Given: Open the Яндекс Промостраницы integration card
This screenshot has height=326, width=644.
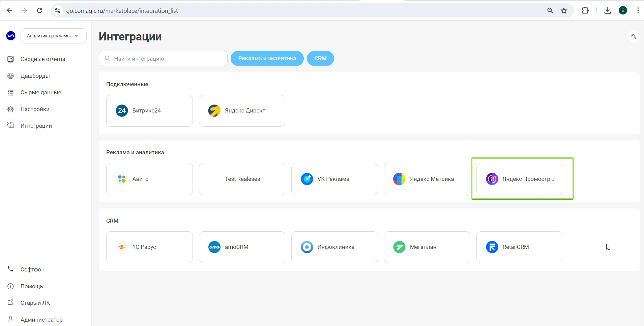Looking at the screenshot, I should click(x=520, y=179).
